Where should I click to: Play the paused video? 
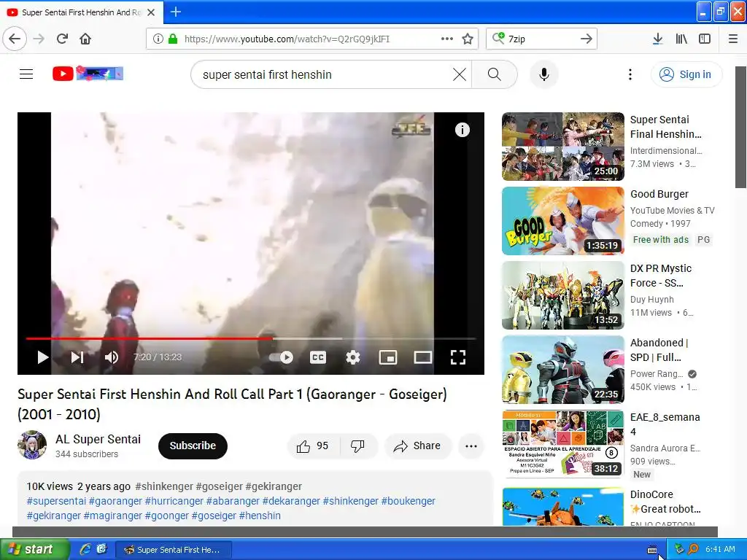(43, 357)
